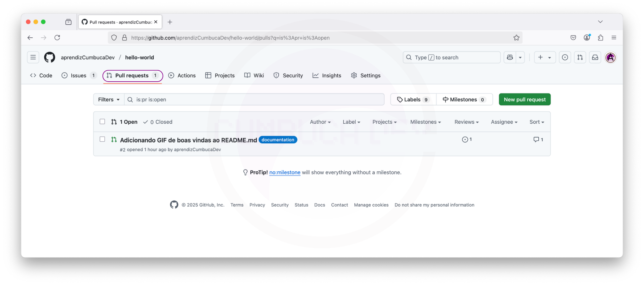Bookmark this page with star icon
The width and height of the screenshot is (644, 286).
pyautogui.click(x=516, y=38)
